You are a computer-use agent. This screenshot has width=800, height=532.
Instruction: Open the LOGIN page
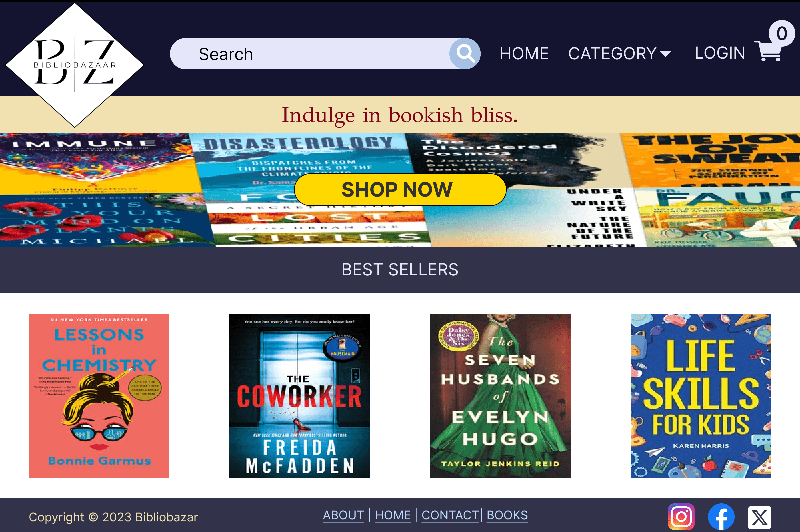(720, 53)
